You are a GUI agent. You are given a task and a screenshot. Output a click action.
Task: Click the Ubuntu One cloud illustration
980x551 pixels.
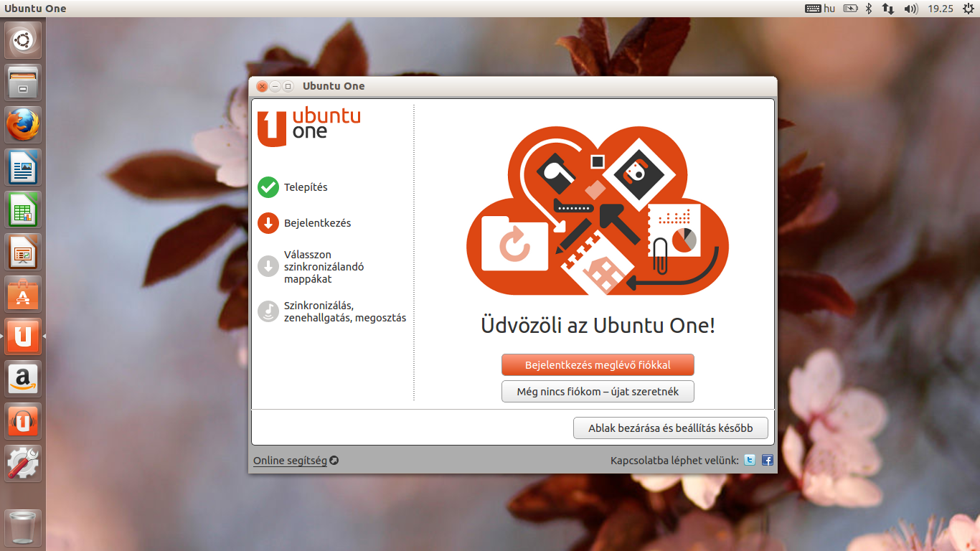click(597, 212)
